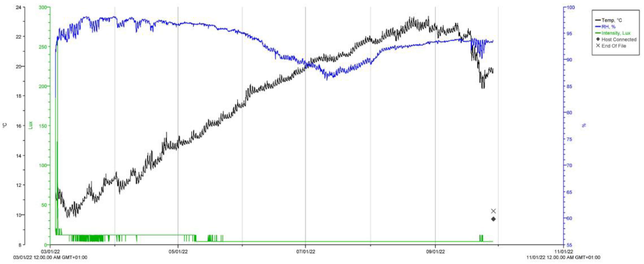Screen dimensions: 644x264
Task: Click the blue RH line swatch in legend
Action: pos(598,26)
